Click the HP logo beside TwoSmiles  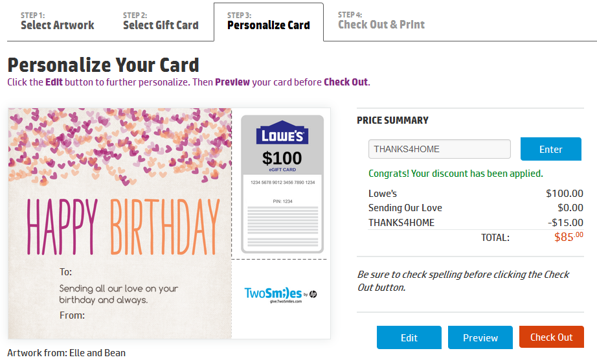[x=313, y=294]
